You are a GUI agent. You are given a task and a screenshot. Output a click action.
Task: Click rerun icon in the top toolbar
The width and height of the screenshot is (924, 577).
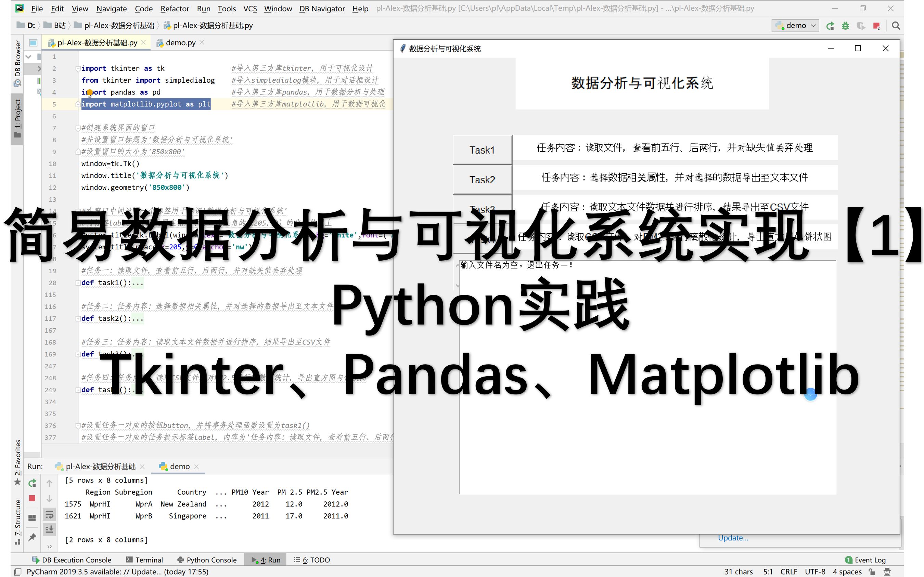click(830, 26)
